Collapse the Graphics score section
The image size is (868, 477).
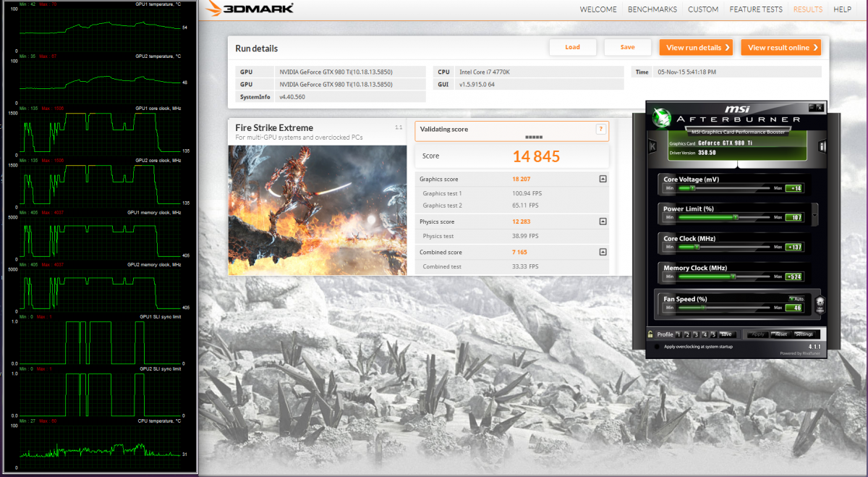(x=603, y=179)
